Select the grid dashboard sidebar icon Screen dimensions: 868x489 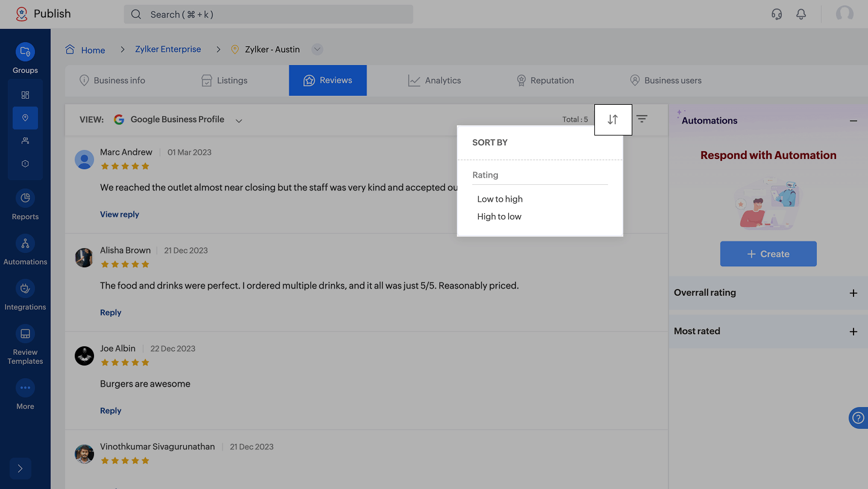click(x=25, y=95)
